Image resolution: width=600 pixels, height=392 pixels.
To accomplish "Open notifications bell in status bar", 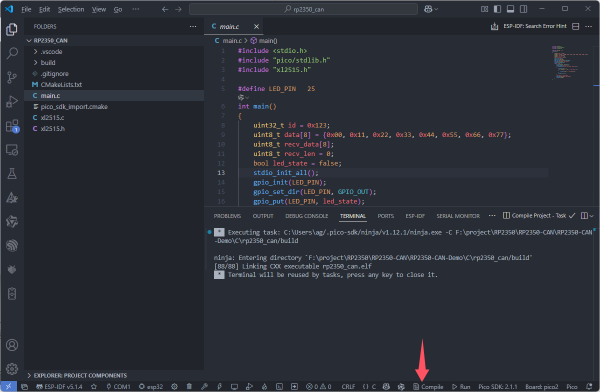I will [589, 387].
